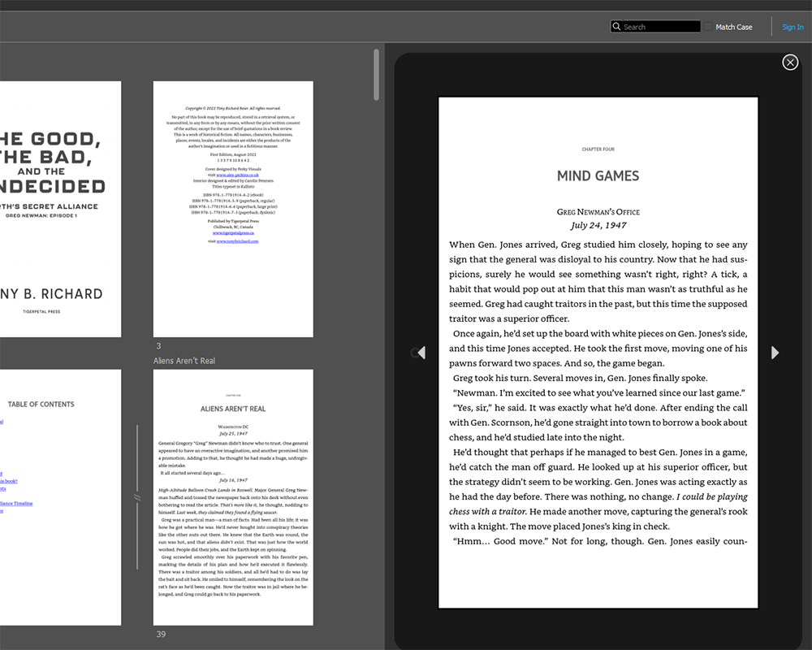
Task: Focus the Search text field
Action: (655, 27)
